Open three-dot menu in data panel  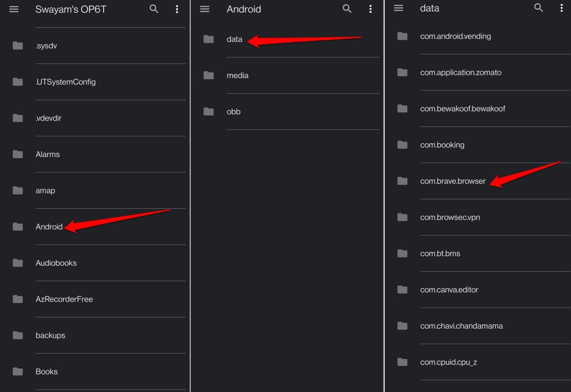click(x=561, y=8)
